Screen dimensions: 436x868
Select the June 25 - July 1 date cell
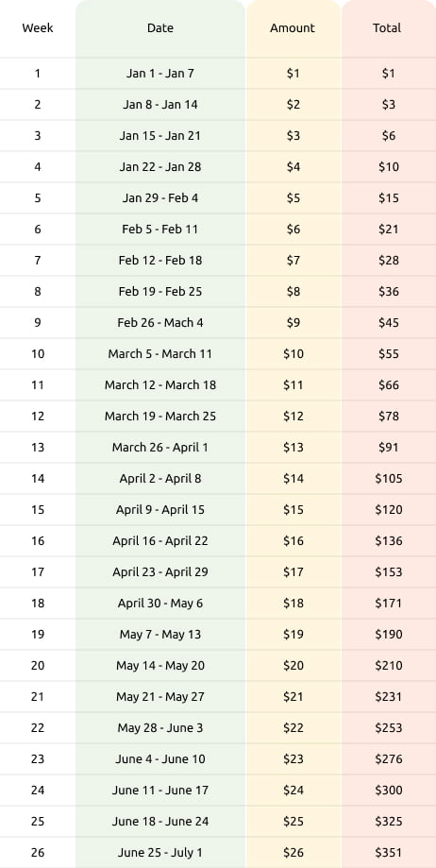coord(159,853)
